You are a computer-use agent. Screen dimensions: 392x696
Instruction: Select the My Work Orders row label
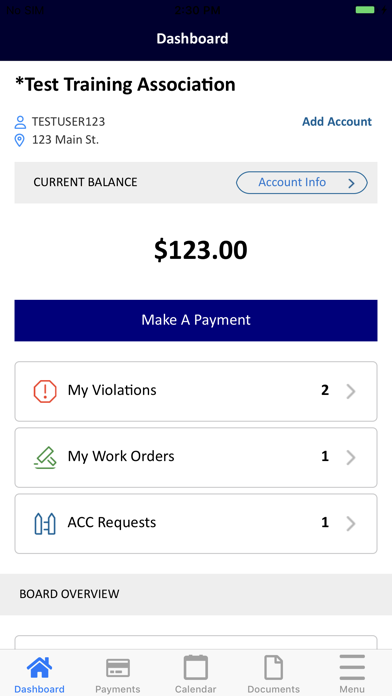pyautogui.click(x=121, y=456)
